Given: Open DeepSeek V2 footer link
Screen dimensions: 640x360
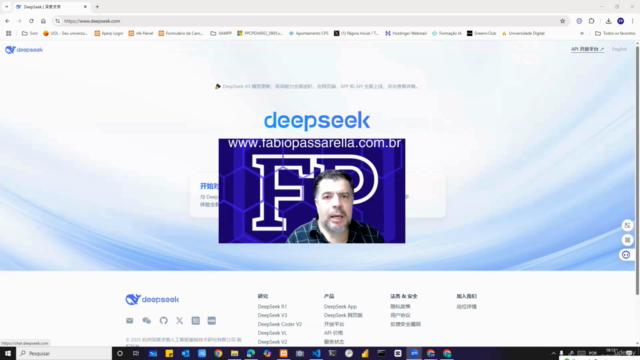Looking at the screenshot, I should pos(272,342).
